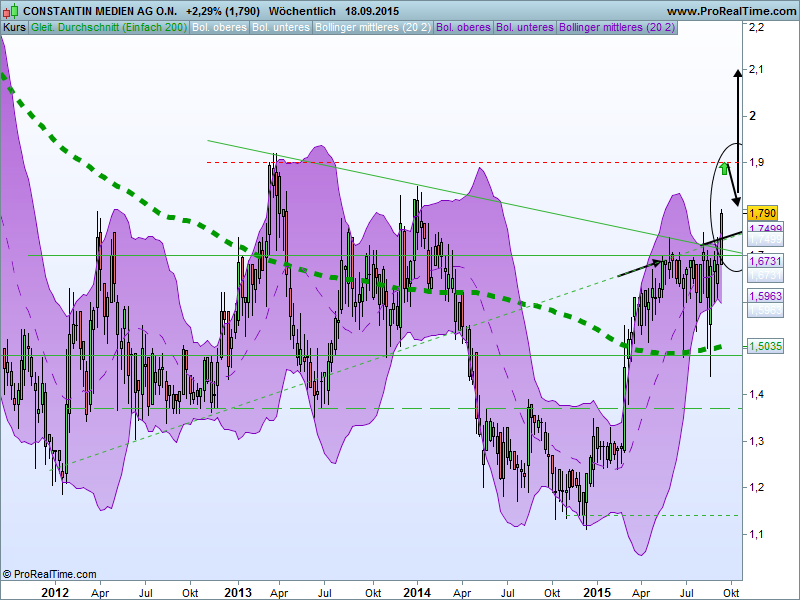This screenshot has height=600, width=800.
Task: Toggle the gray Bol. oberes legend entry
Action: click(219, 27)
